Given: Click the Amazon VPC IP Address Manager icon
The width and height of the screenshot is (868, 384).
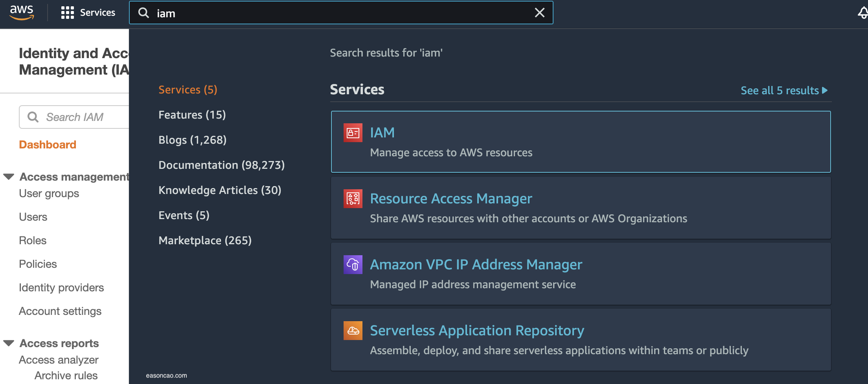Looking at the screenshot, I should click(x=353, y=265).
